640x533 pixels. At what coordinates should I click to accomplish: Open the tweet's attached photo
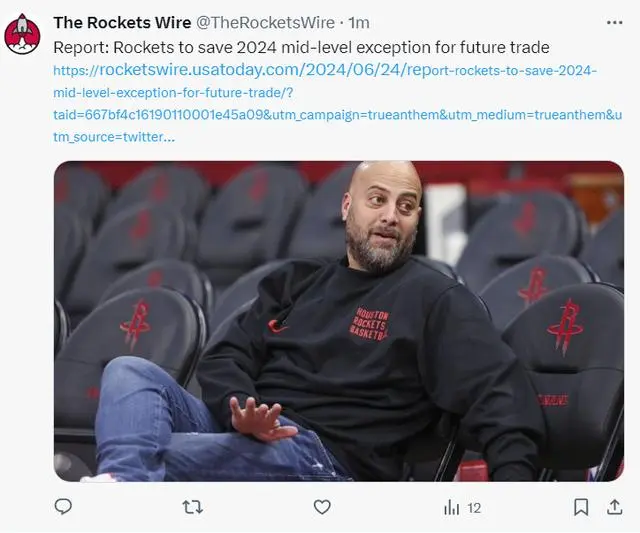339,321
